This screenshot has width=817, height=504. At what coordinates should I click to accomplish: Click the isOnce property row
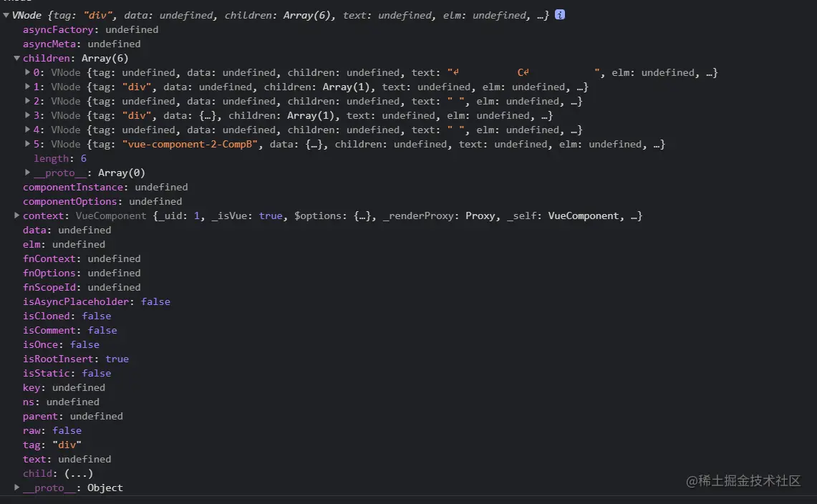point(61,344)
